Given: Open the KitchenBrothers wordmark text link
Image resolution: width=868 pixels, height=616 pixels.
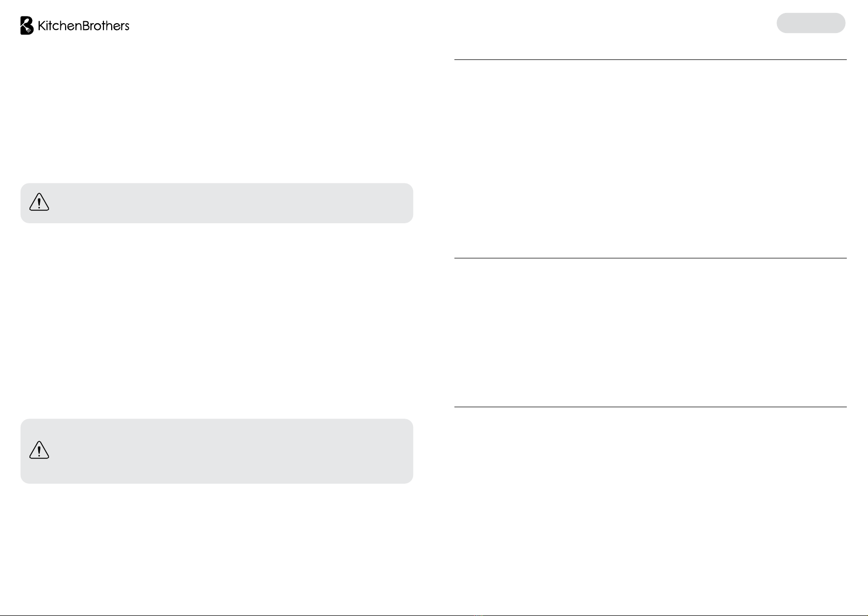Looking at the screenshot, I should tap(84, 26).
